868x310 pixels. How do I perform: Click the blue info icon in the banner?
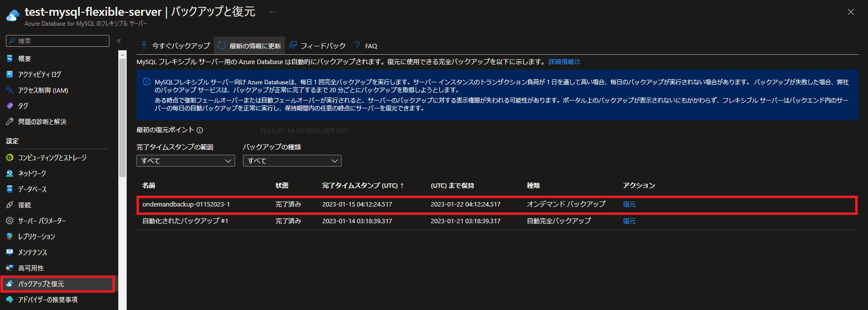[x=146, y=82]
